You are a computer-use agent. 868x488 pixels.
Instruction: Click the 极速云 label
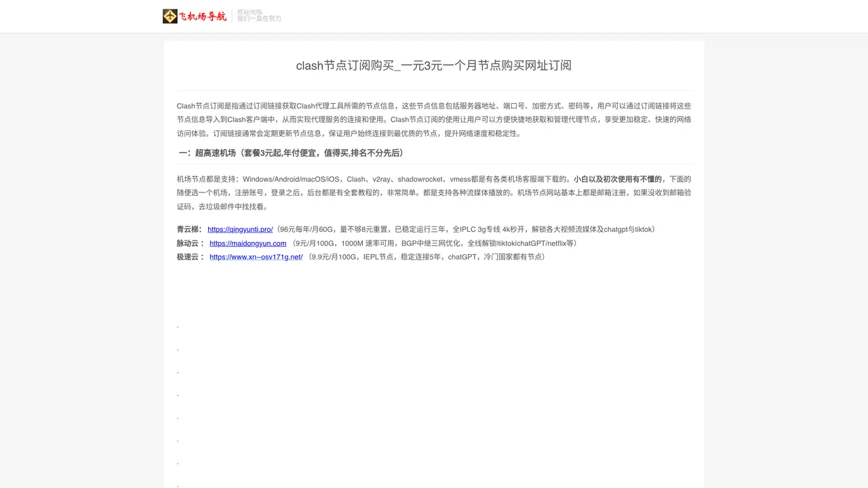click(x=191, y=257)
